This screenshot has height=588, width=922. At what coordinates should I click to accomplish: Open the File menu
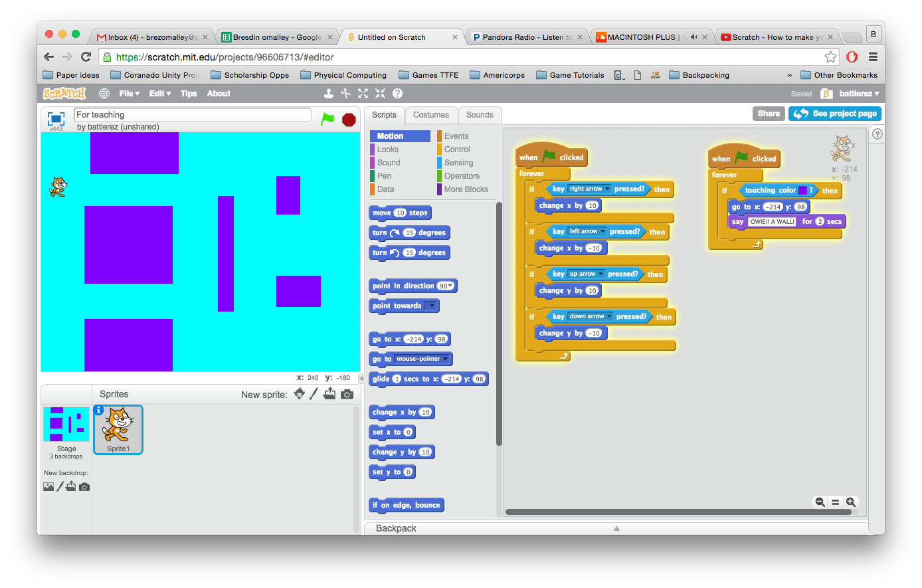pyautogui.click(x=130, y=94)
